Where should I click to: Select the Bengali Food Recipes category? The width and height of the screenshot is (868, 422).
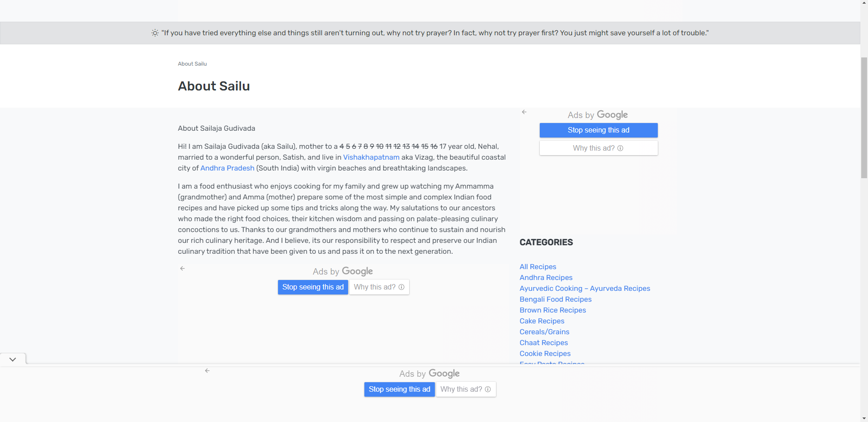tap(555, 299)
